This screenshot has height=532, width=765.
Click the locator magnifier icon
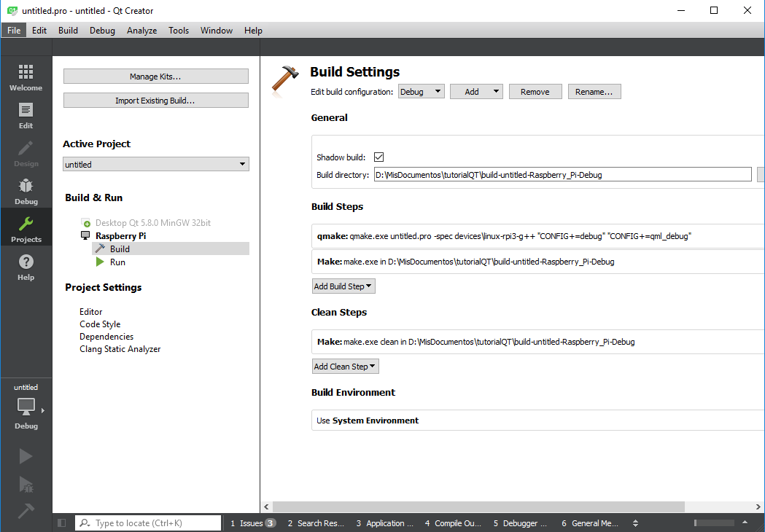85,523
